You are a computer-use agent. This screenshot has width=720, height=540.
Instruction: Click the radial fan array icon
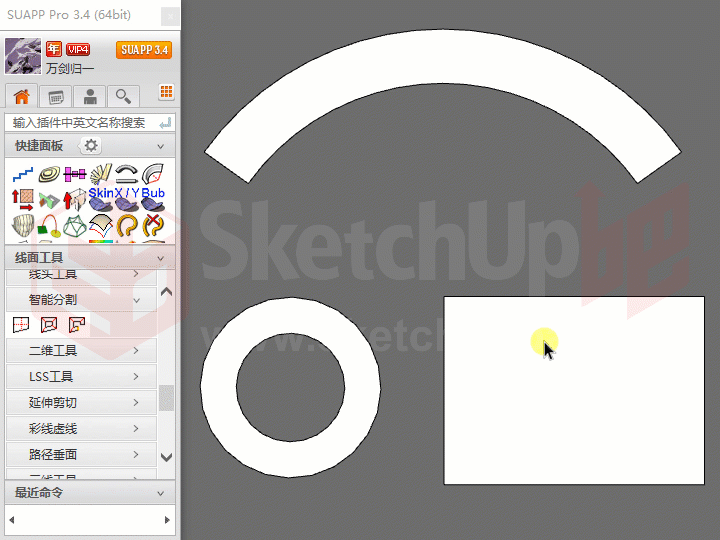click(101, 174)
